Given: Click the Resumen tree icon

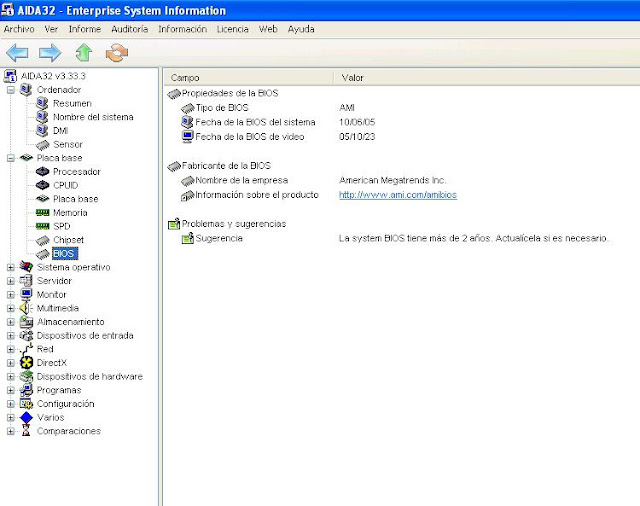Looking at the screenshot, I should tap(42, 103).
